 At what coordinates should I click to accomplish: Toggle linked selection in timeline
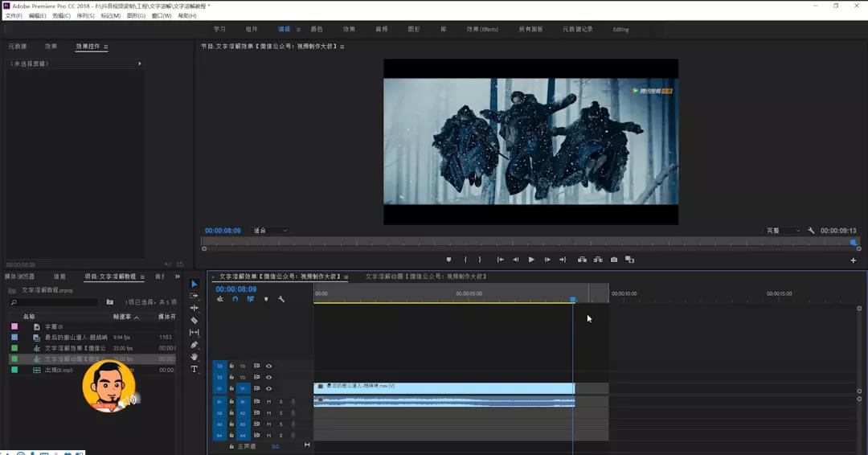(x=251, y=299)
